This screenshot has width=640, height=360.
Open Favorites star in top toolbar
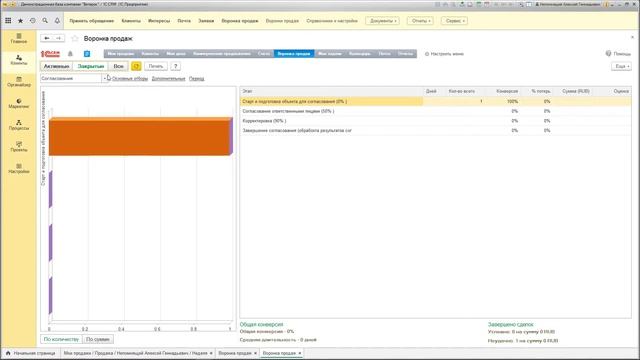tap(20, 20)
